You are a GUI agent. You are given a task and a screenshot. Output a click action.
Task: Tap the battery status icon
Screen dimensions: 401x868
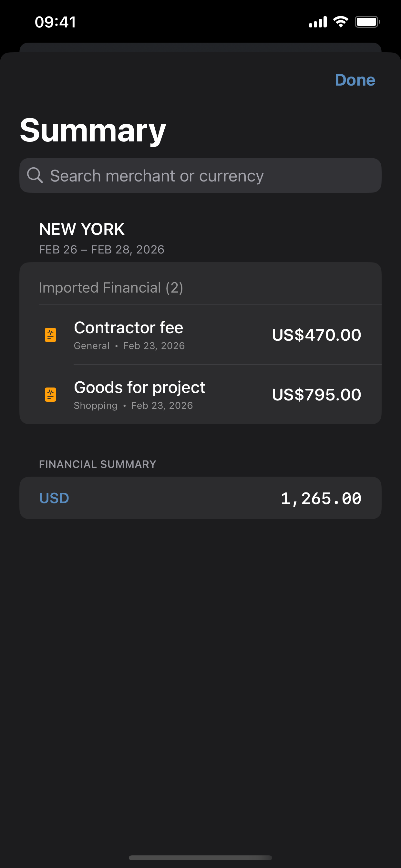(x=367, y=22)
